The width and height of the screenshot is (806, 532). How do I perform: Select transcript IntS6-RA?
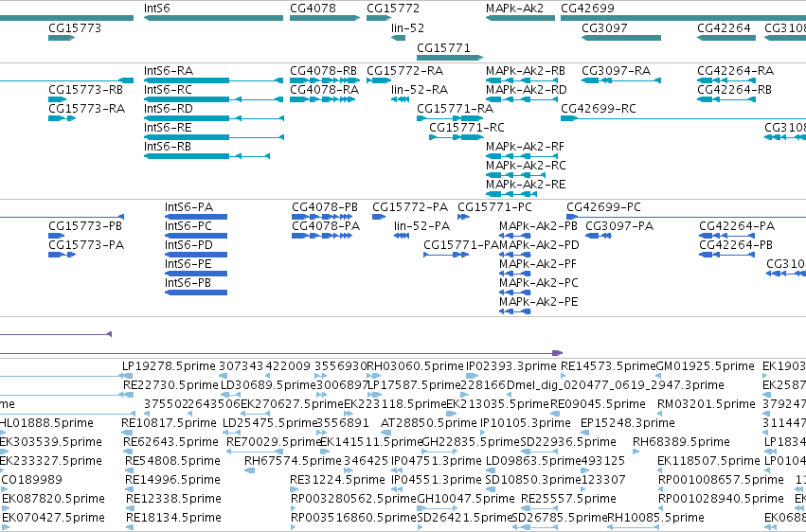tap(213, 80)
